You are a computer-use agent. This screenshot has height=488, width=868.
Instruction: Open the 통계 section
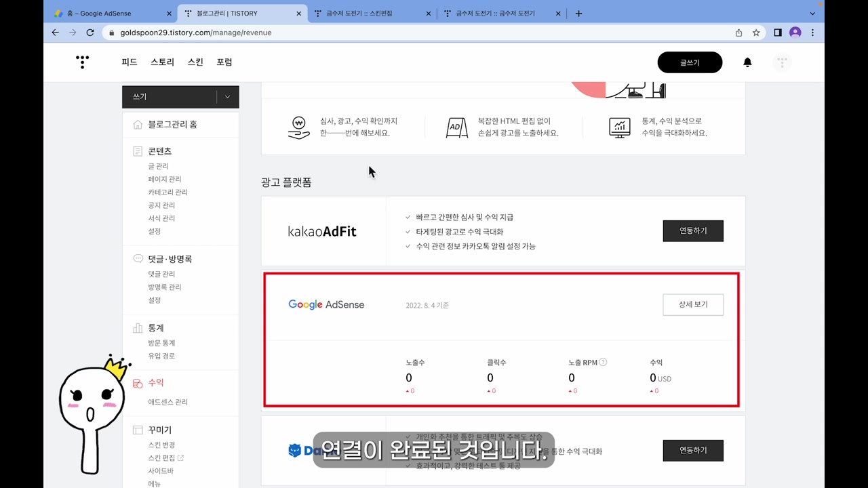tap(156, 328)
